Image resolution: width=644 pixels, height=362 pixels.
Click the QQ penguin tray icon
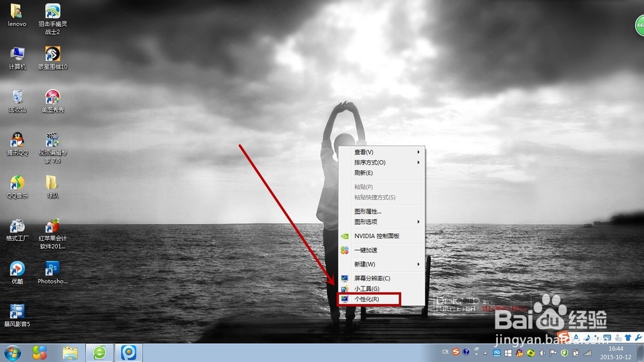point(520,353)
